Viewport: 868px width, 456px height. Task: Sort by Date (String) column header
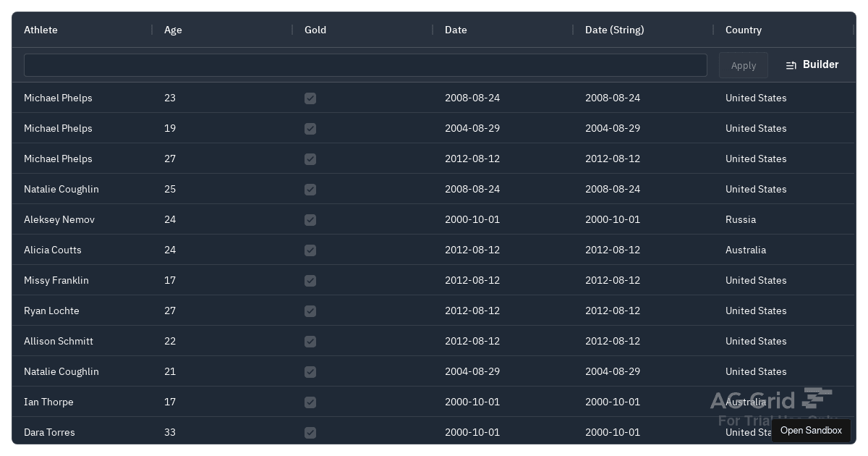[614, 30]
